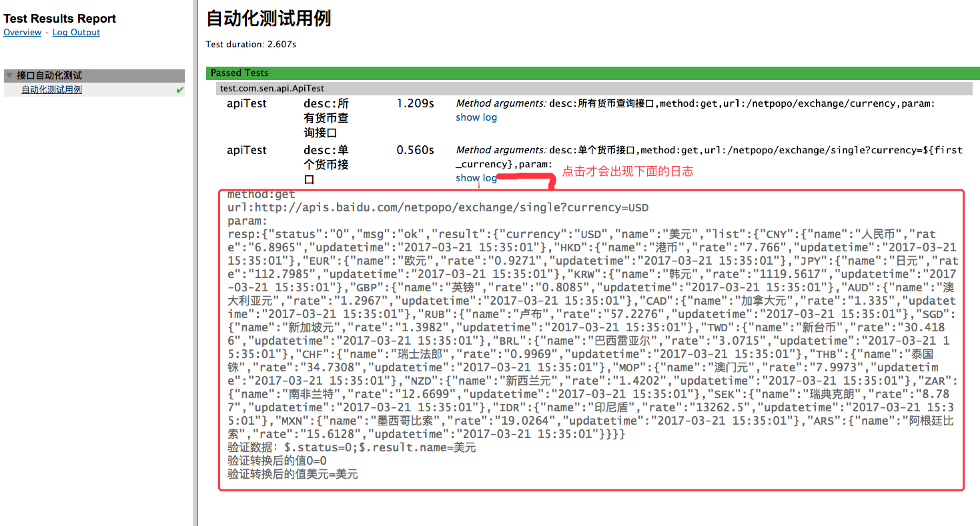This screenshot has width=980, height=526.
Task: Collapse the 接口自动化测试 suite triangle
Action: pos(9,75)
